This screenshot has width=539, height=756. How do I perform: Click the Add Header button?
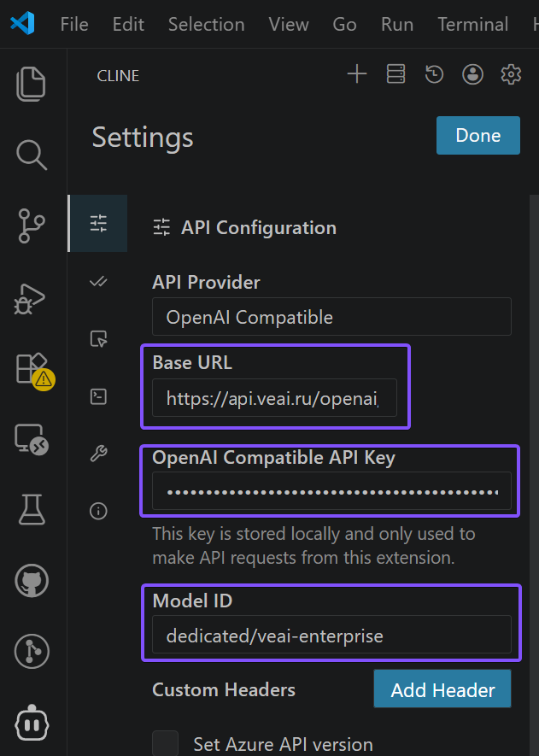pos(442,689)
